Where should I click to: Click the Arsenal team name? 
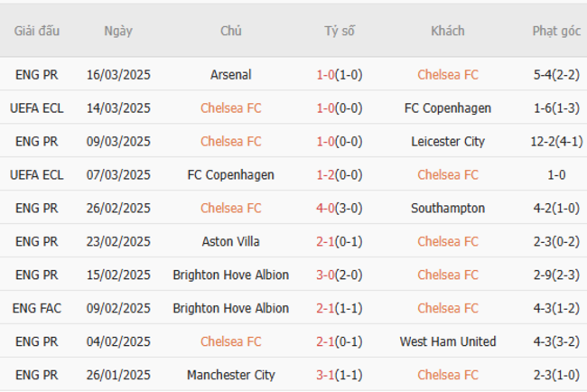click(230, 75)
